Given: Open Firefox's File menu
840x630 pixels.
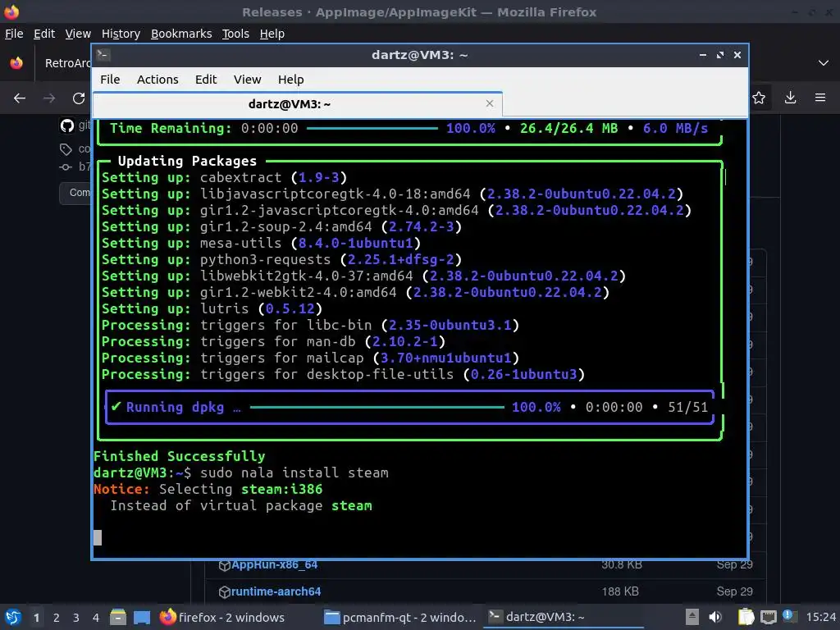Looking at the screenshot, I should (14, 34).
